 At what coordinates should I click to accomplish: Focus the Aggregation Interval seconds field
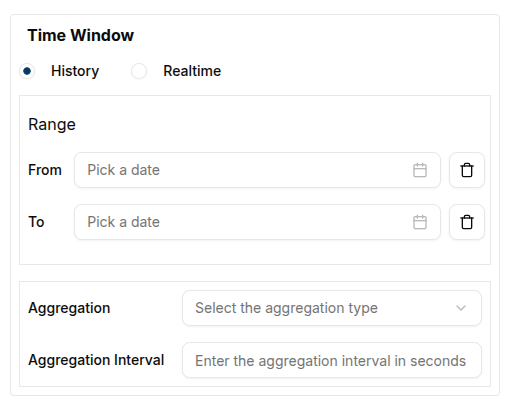[x=332, y=360]
